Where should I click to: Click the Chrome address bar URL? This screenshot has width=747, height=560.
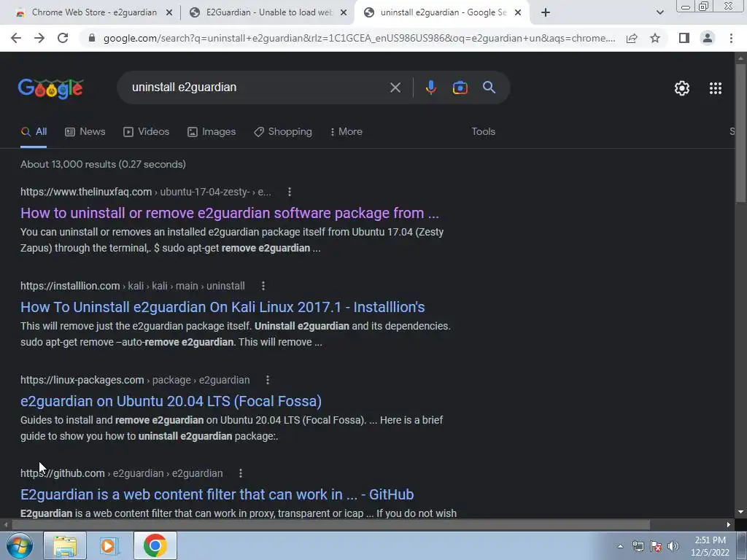point(359,38)
